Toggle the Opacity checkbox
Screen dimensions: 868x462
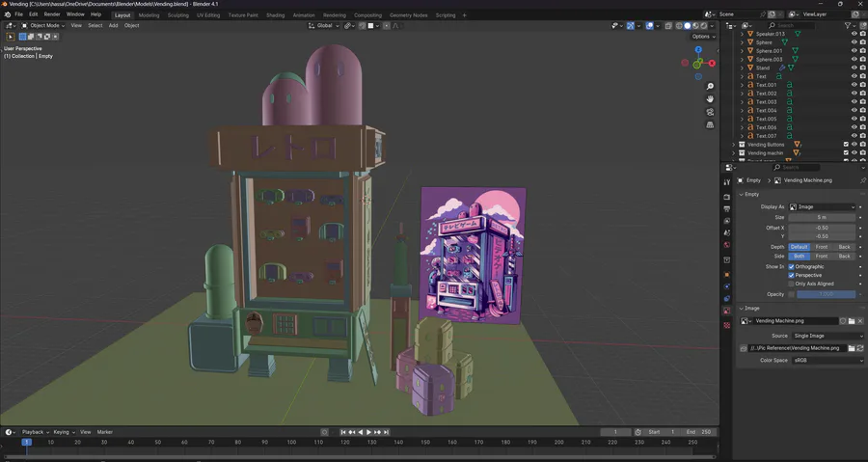(x=791, y=294)
